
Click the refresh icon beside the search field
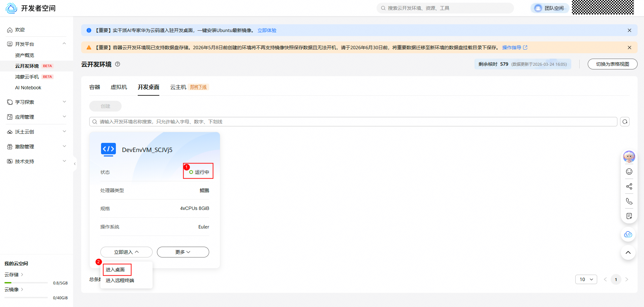coord(625,122)
